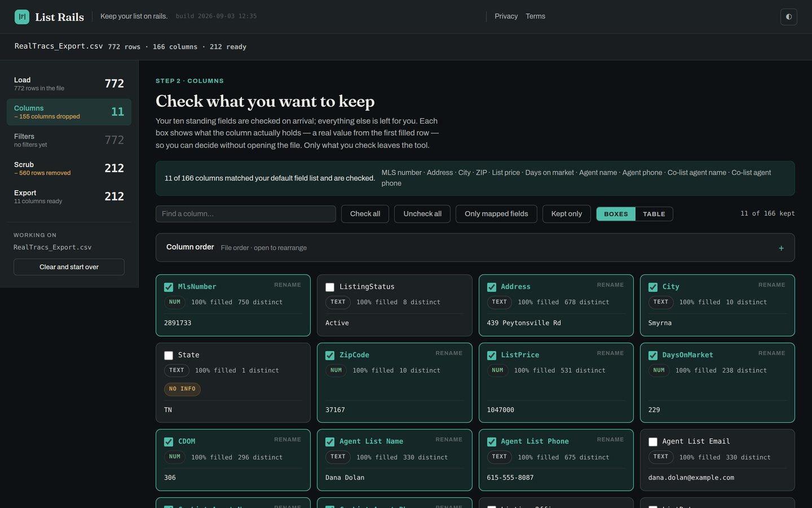
Task: Toggle the Agent List Name checkbox
Action: pos(330,442)
